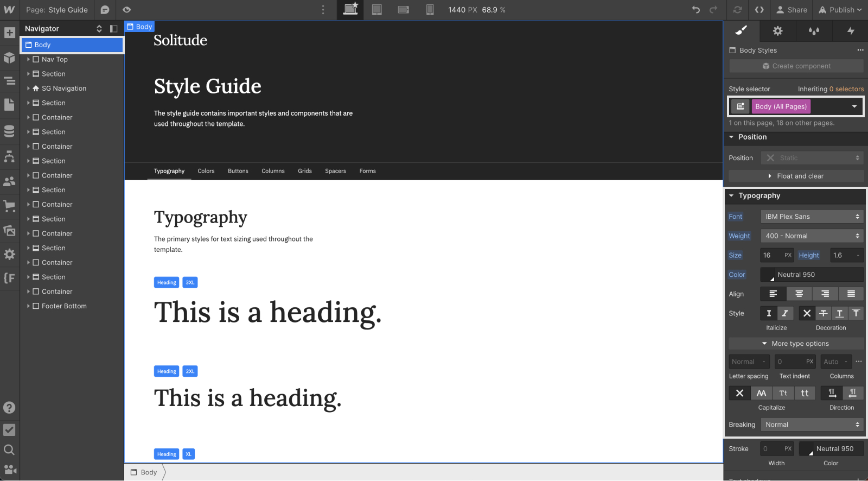This screenshot has height=481, width=868.
Task: Open the Components cube panel
Action: [9, 57]
